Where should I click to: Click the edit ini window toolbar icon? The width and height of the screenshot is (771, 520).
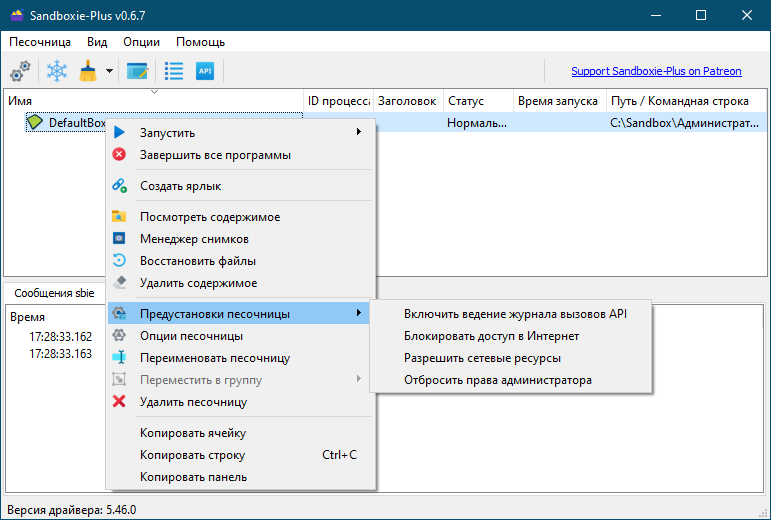pyautogui.click(x=138, y=71)
